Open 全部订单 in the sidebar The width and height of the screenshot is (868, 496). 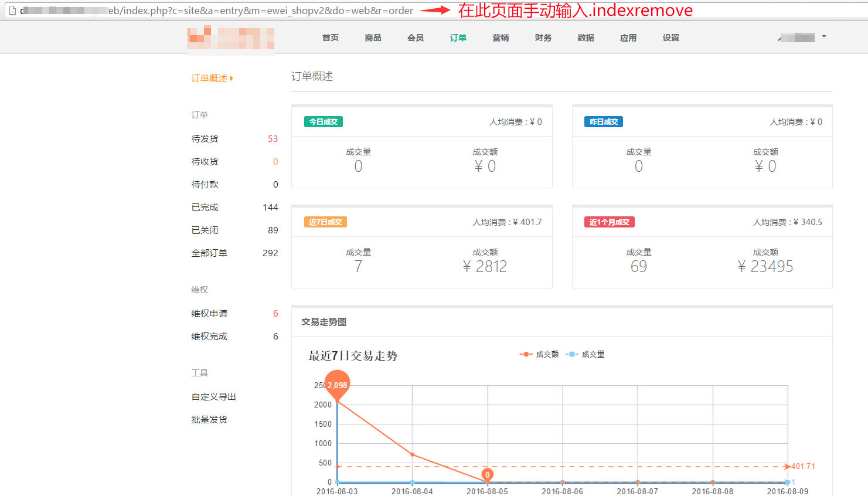[209, 253]
